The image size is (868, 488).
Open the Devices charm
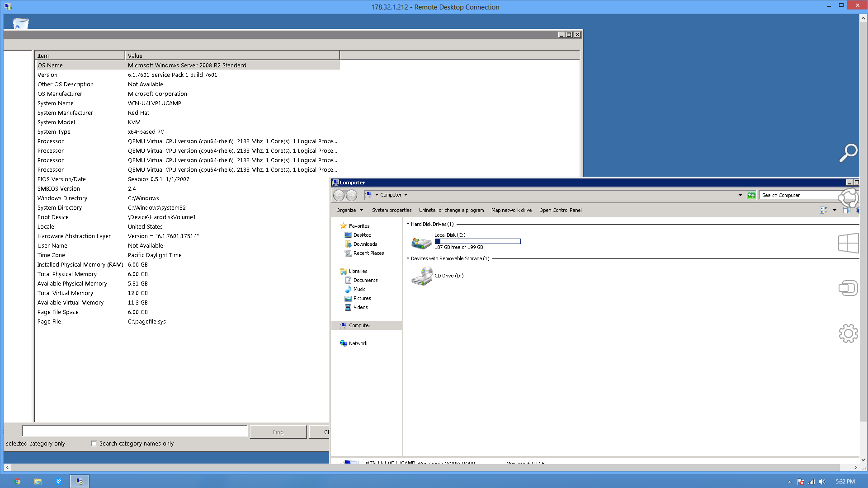tap(848, 288)
